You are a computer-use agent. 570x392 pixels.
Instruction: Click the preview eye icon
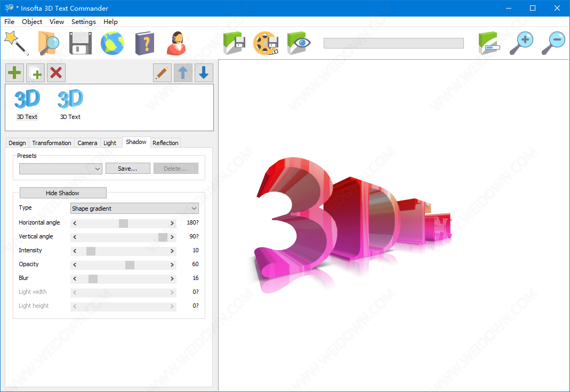click(299, 43)
